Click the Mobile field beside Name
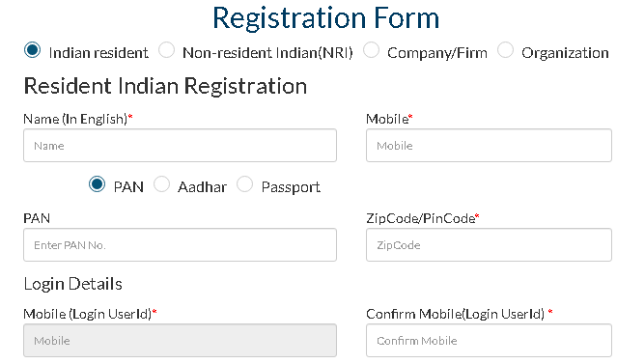The width and height of the screenshot is (617, 364). pyautogui.click(x=489, y=145)
